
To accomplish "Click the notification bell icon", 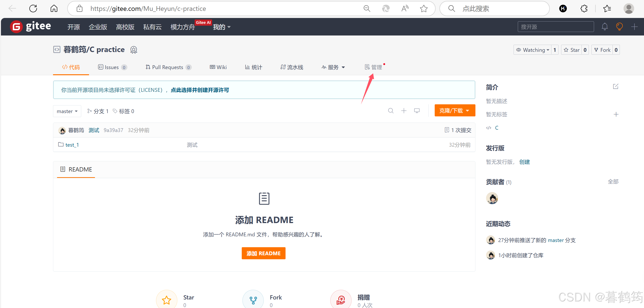I will tap(604, 27).
